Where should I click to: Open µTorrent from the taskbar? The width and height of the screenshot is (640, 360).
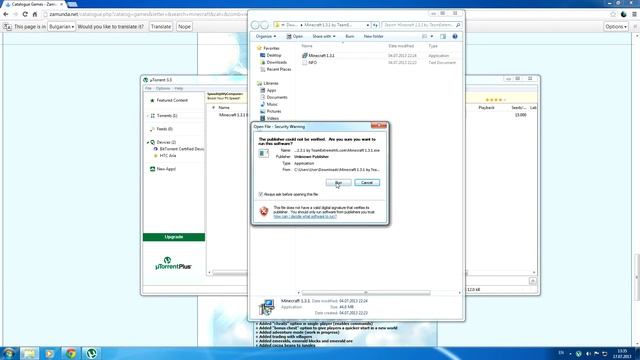[91, 353]
